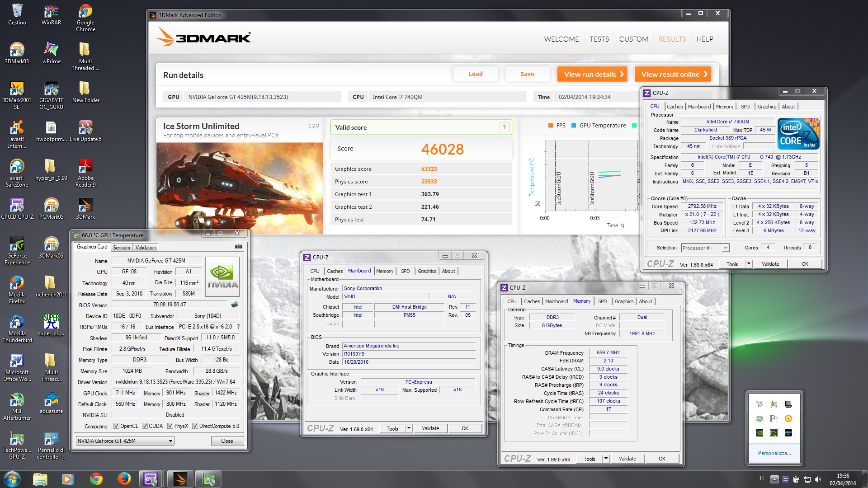The width and height of the screenshot is (868, 488).
Task: Open the aquasuite desktop shortcut
Action: 51,403
